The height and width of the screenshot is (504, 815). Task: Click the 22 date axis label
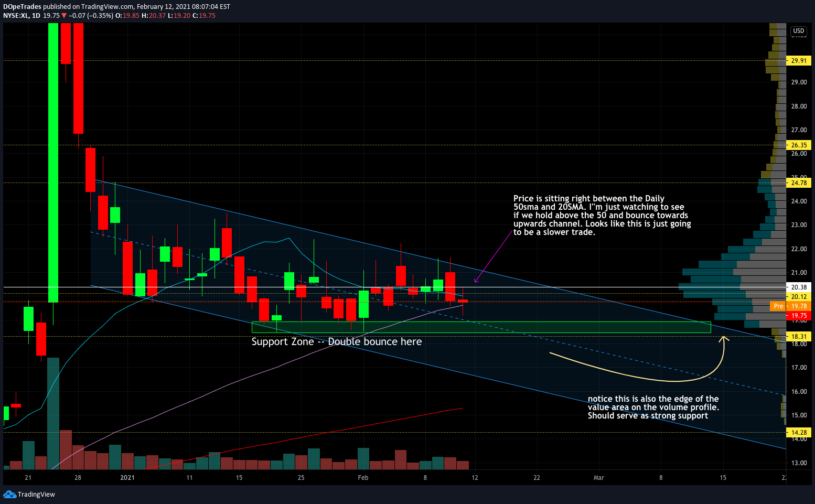click(x=537, y=478)
